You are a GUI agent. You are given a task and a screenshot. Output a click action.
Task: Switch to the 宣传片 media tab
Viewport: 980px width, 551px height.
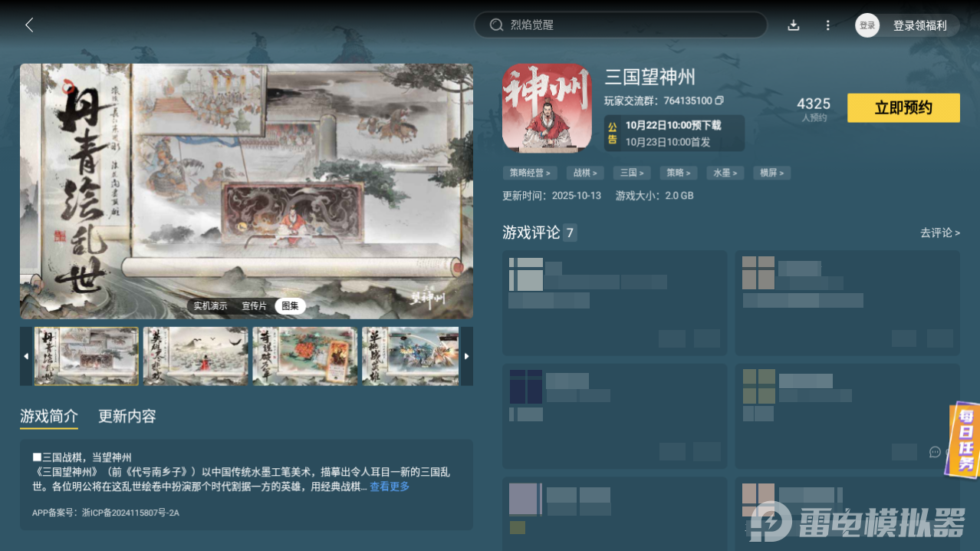tap(254, 305)
